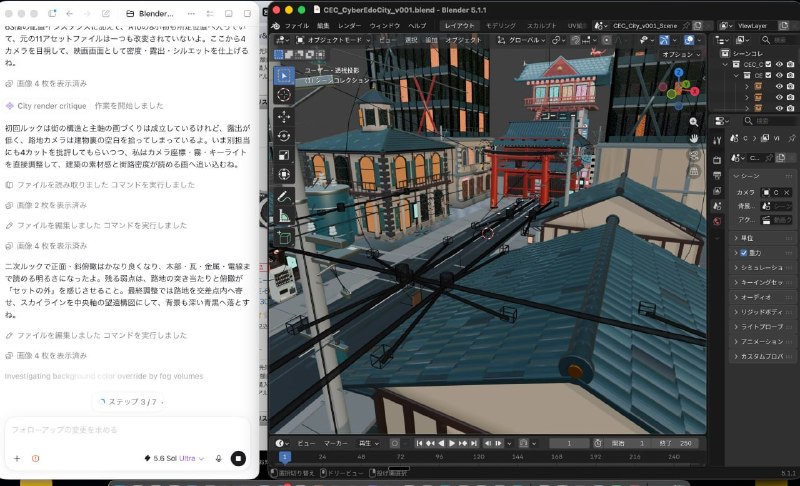
Task: Click the plus attach icon in chat panel
Action: tap(17, 458)
